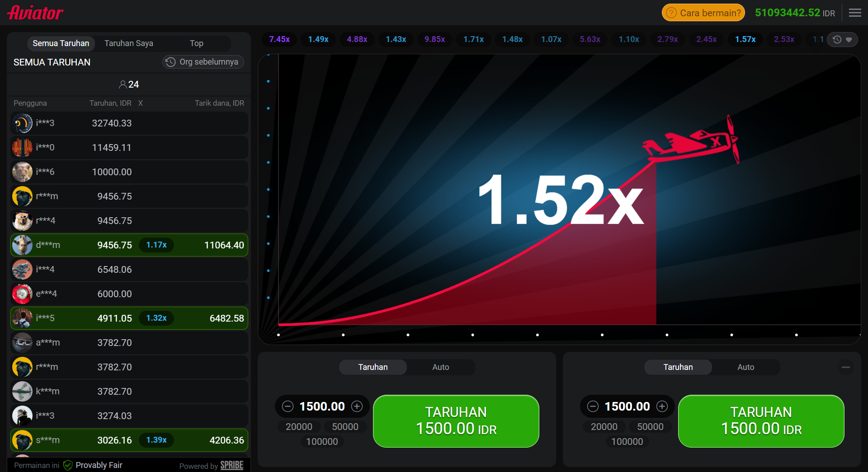Place the left green TARUHAN bet
The height and width of the screenshot is (472, 868).
456,421
